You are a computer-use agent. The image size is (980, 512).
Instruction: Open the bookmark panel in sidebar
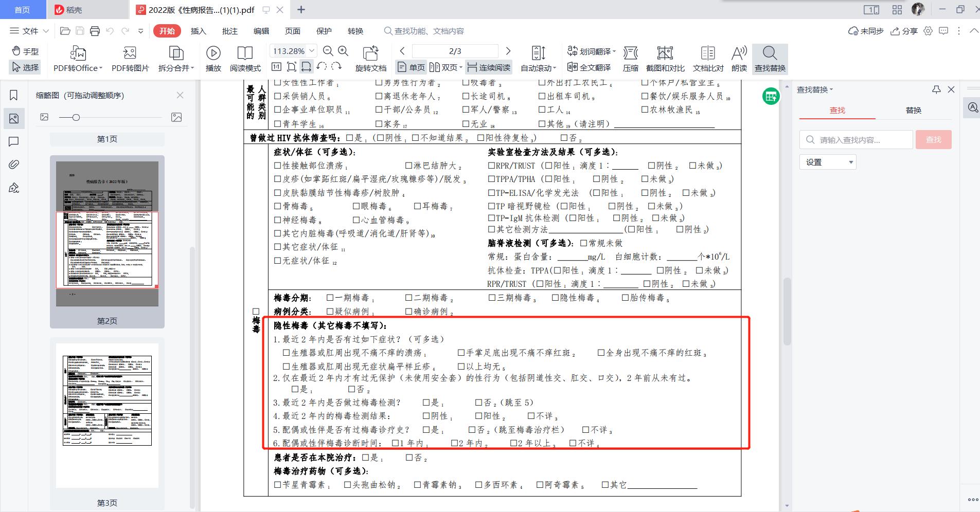(x=14, y=95)
